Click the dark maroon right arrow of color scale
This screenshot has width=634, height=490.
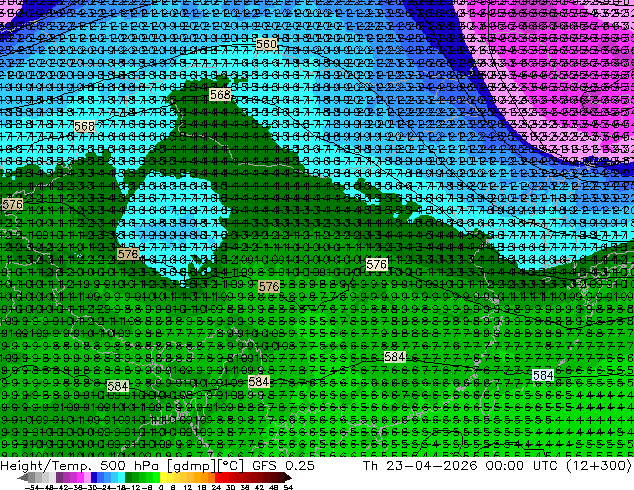tap(287, 478)
